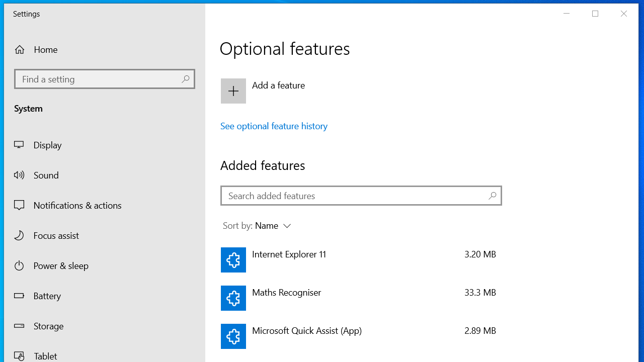
Task: Open Notifications & actions settings
Action: (x=77, y=205)
